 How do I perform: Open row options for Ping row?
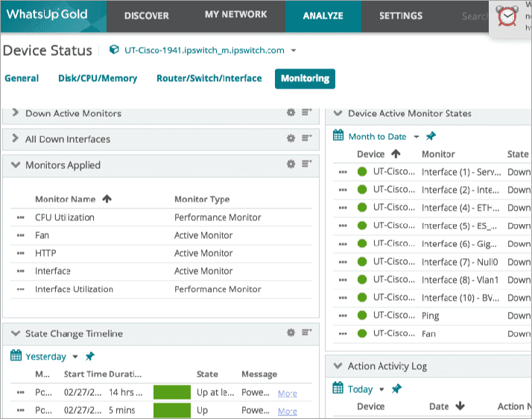[x=343, y=316]
